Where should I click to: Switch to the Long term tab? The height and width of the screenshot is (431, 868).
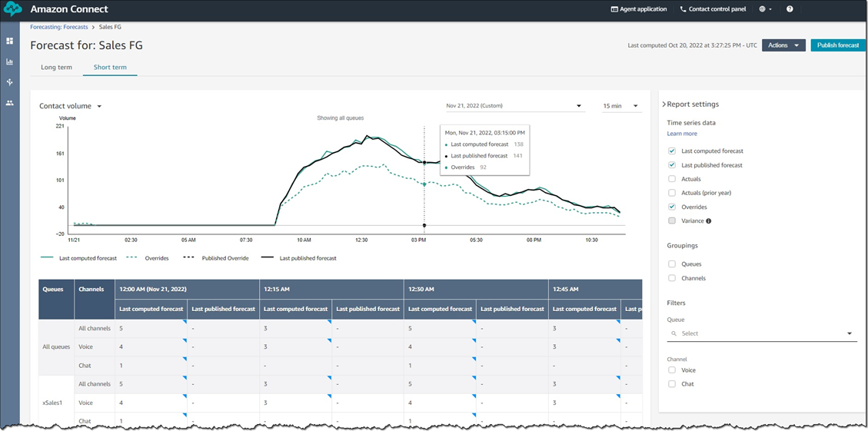pos(56,68)
